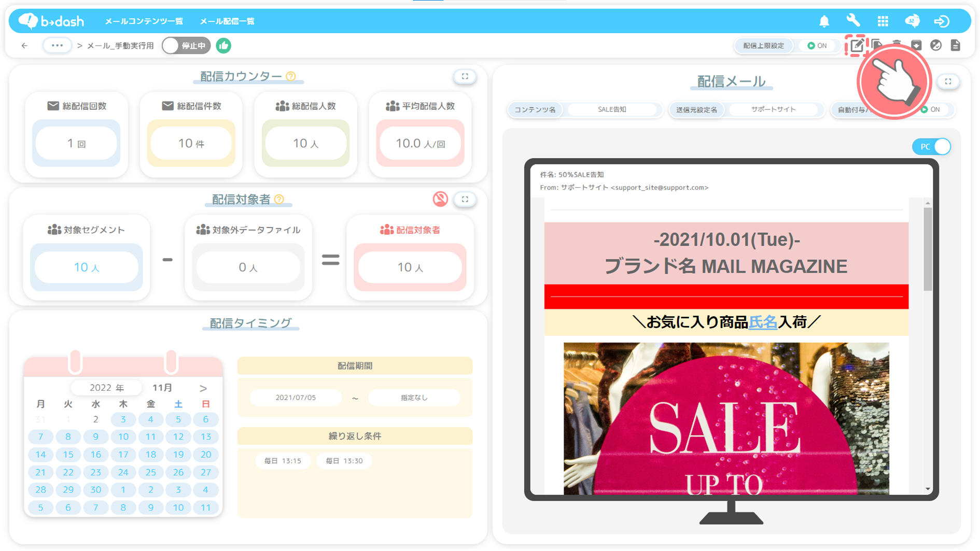980x551 pixels.
Task: Click the 配信上限設定 label button
Action: point(764,46)
